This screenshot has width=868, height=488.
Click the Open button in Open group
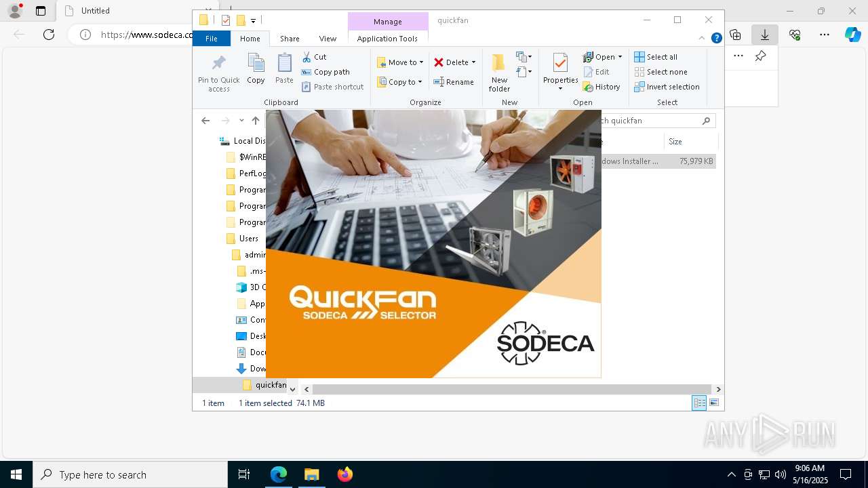click(599, 57)
